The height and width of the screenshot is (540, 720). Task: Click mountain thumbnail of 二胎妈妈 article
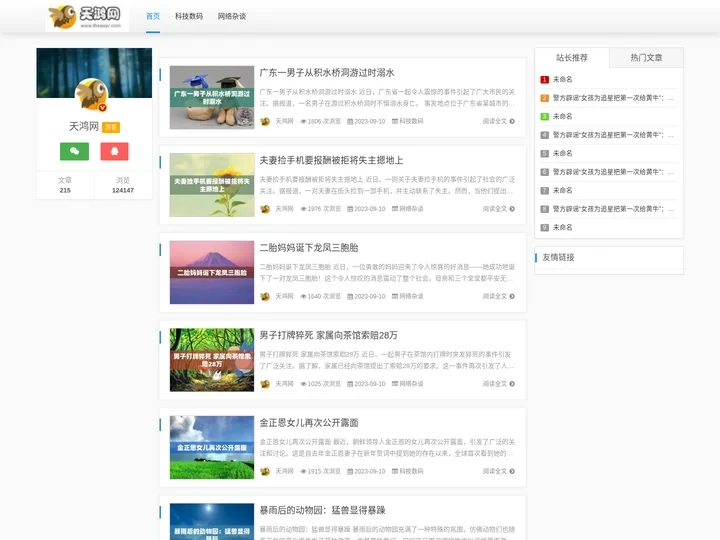212,272
